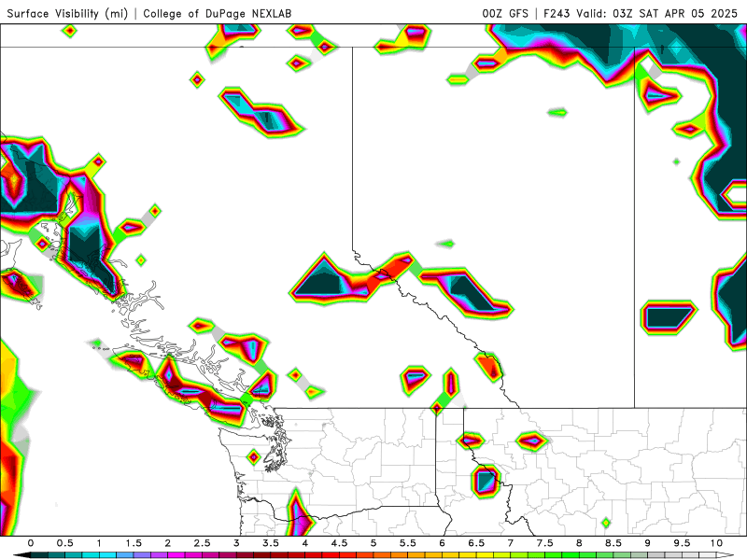Select the 0 label on the scale
The height and width of the screenshot is (560, 747).
click(x=31, y=543)
